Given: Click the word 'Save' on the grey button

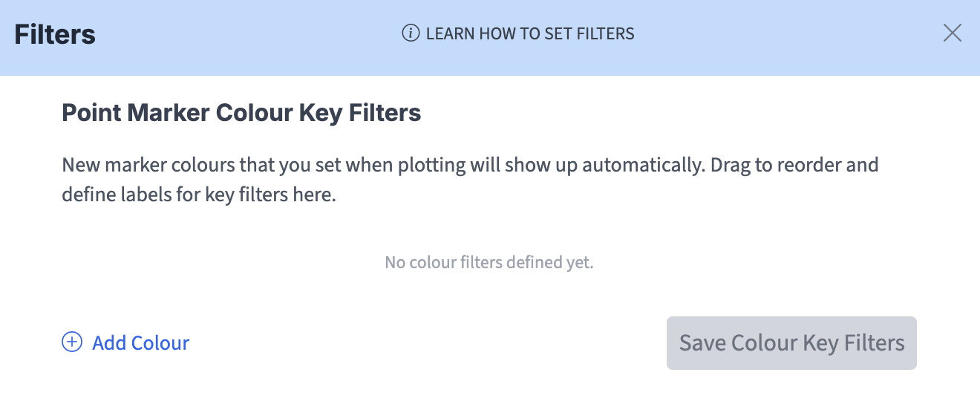Looking at the screenshot, I should click(x=702, y=342).
